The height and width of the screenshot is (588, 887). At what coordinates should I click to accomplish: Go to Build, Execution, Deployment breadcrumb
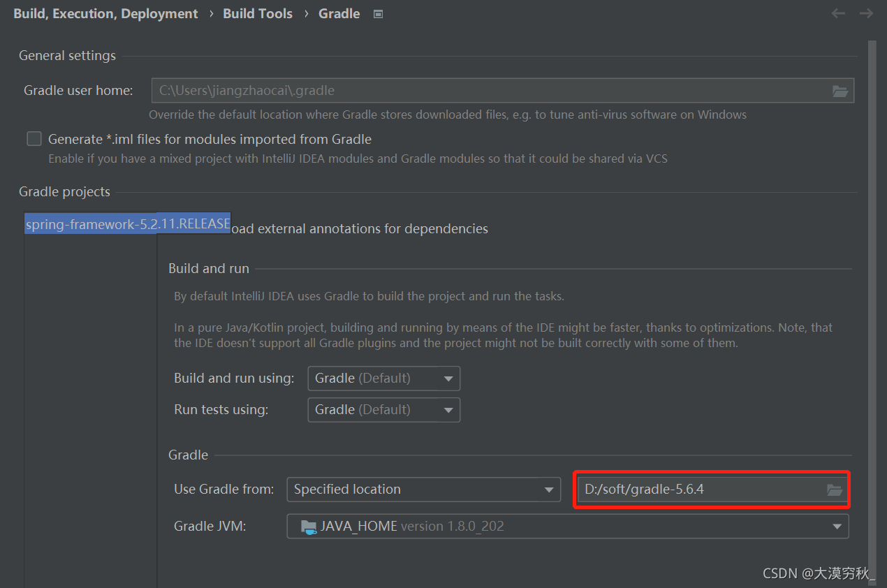point(105,14)
